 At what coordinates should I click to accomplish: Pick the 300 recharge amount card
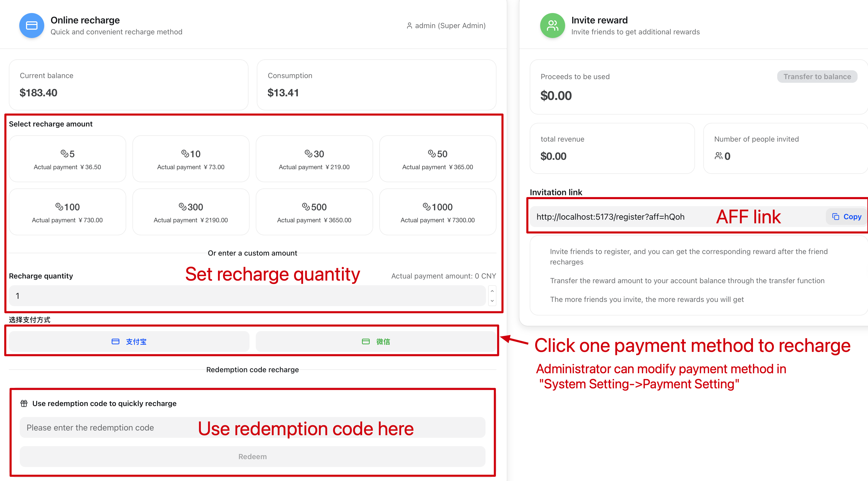[x=191, y=212]
